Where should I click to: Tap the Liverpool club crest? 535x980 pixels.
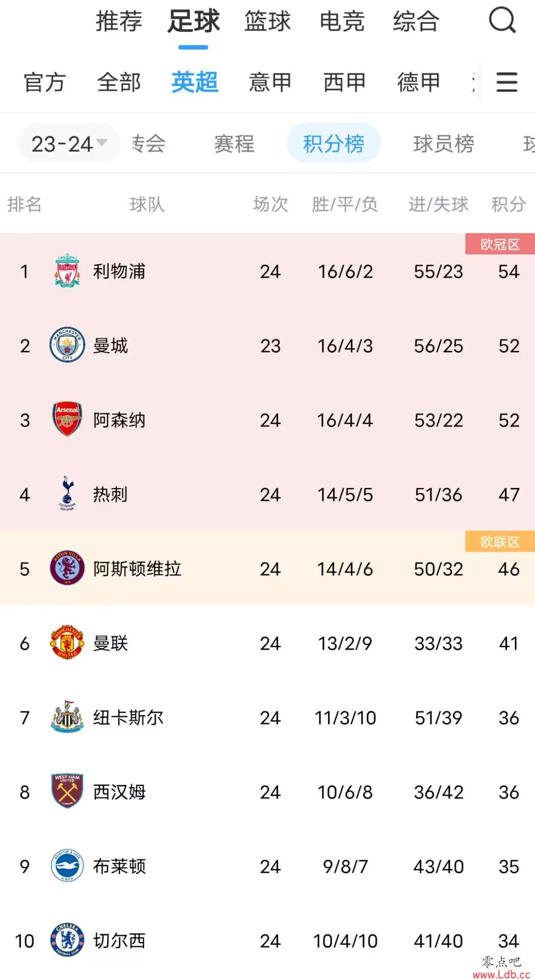pyautogui.click(x=67, y=271)
